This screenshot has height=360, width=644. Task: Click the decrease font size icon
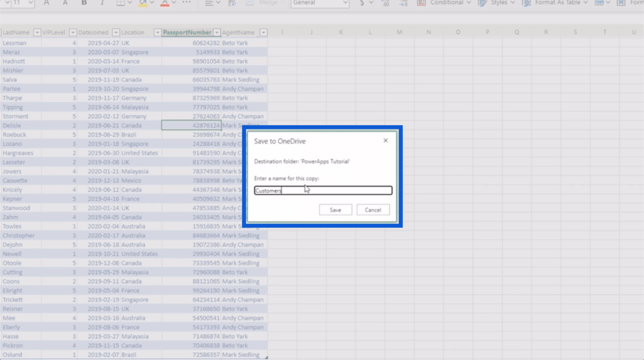[65, 3]
